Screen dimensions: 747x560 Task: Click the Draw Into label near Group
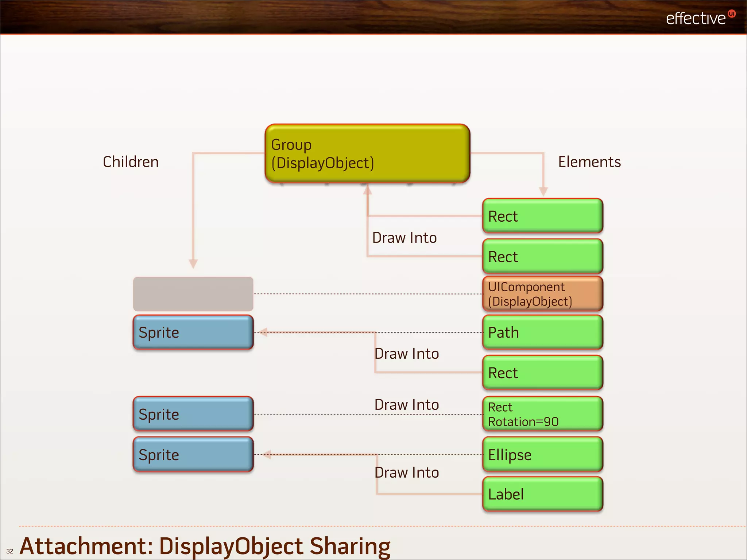[404, 238]
